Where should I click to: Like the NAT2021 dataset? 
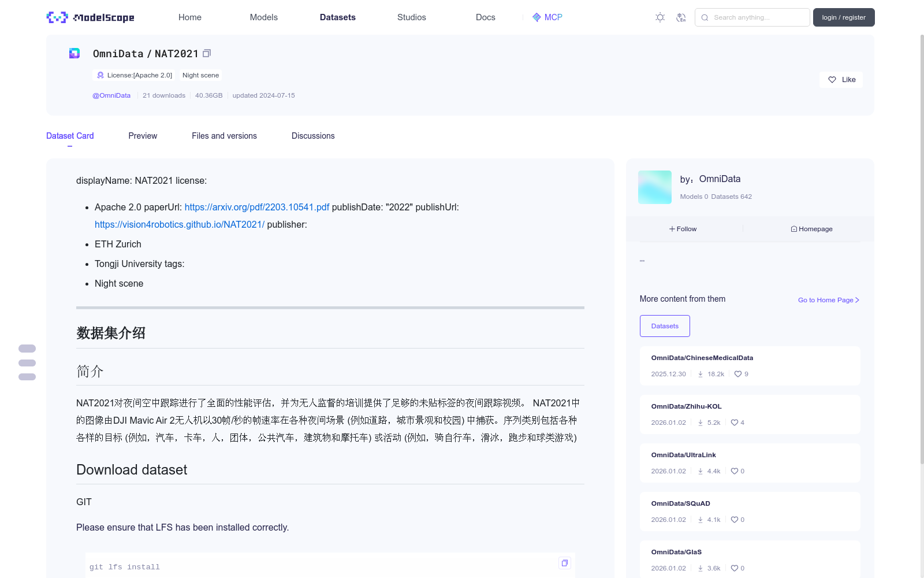(x=841, y=80)
